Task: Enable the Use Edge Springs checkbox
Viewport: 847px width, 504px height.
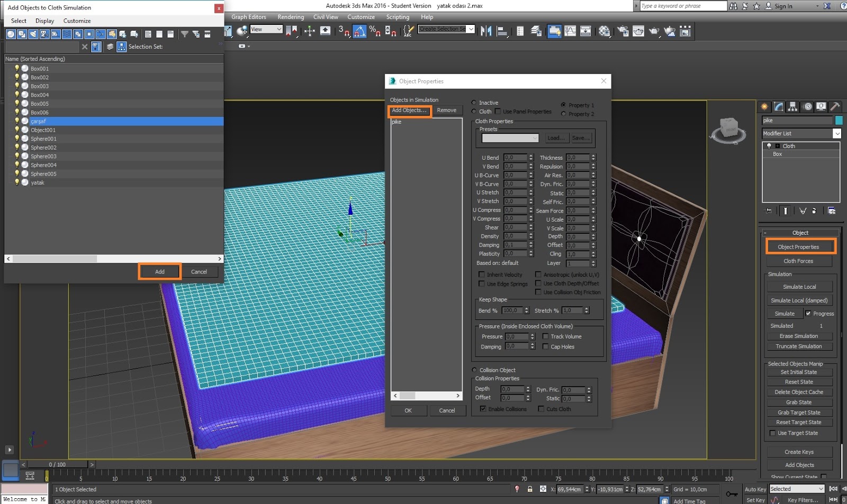Action: coord(482,284)
